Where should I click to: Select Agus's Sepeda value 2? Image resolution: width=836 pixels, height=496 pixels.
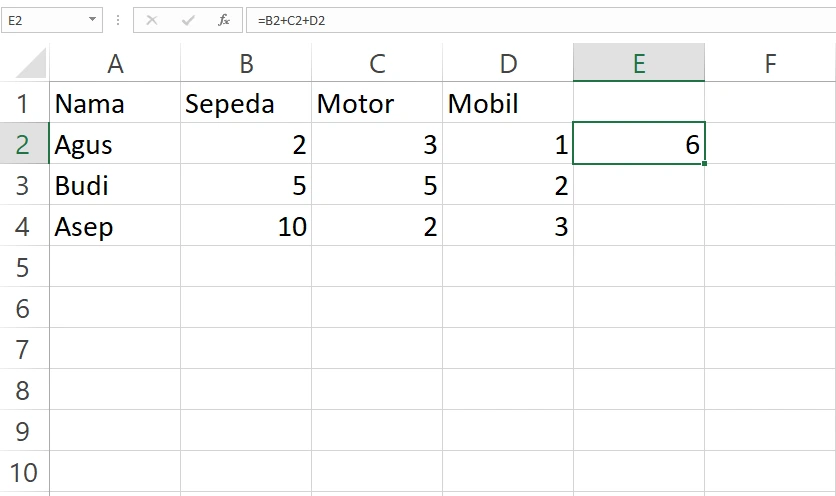tap(246, 143)
